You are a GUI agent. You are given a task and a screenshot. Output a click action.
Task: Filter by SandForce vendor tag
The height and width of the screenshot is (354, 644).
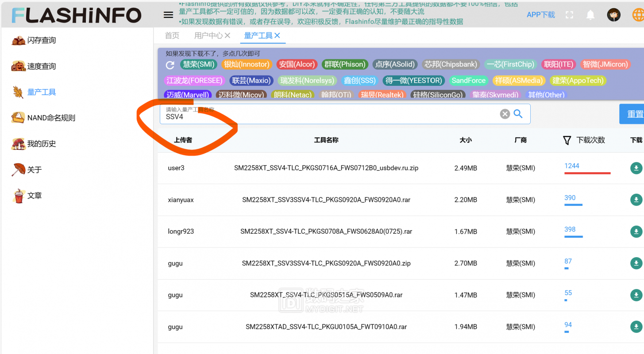coord(468,81)
